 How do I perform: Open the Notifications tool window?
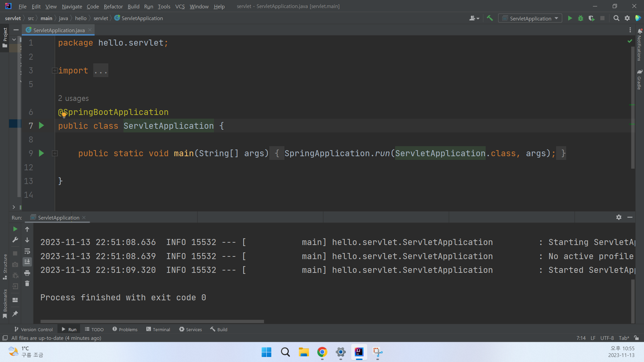[639, 45]
